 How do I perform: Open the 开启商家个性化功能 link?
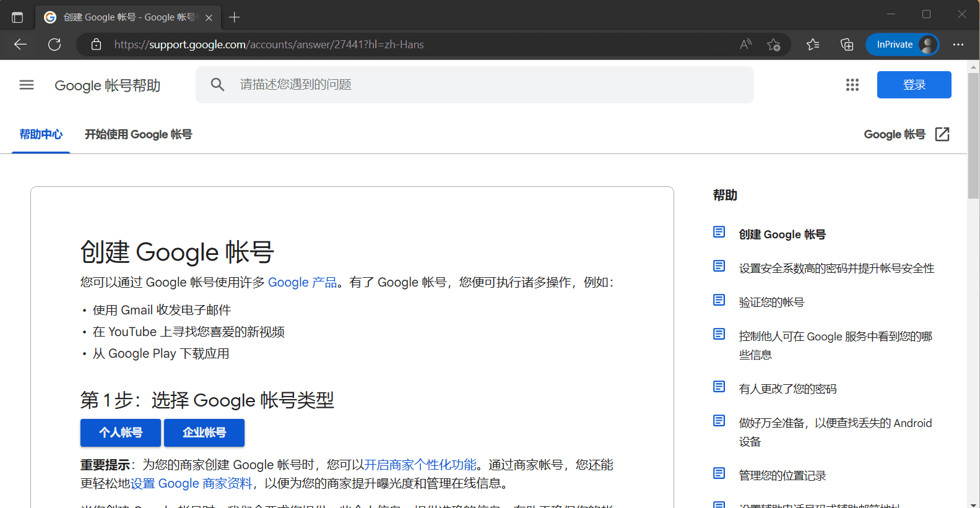[x=420, y=465]
